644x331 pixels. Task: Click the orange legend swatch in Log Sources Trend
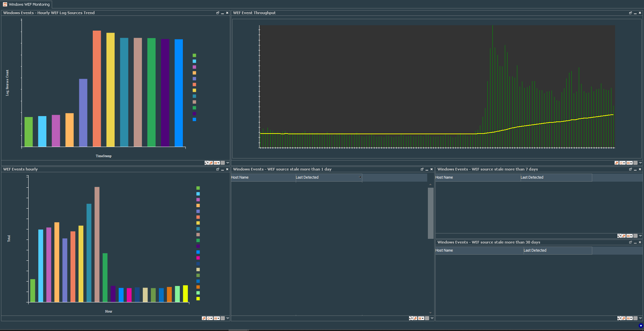[x=194, y=73]
